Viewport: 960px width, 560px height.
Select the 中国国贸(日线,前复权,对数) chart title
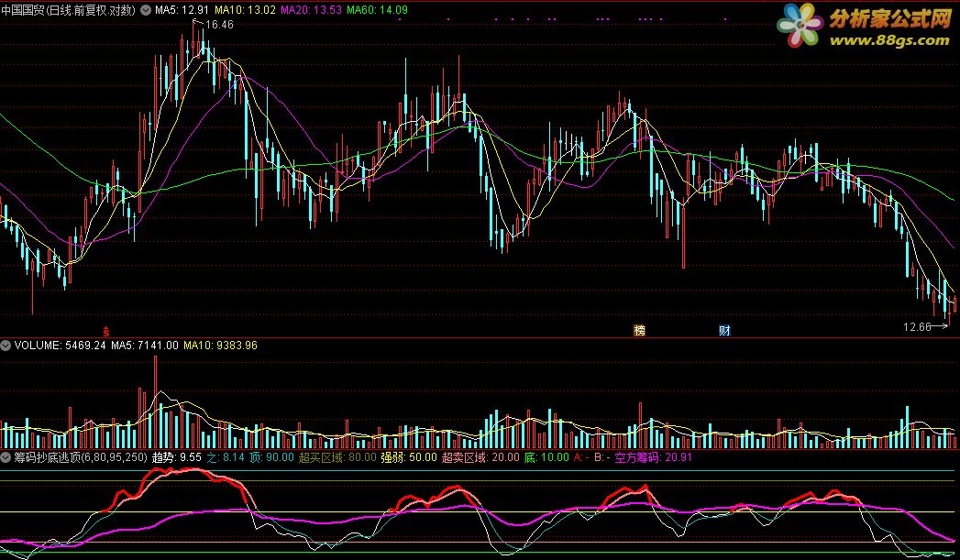[69, 10]
